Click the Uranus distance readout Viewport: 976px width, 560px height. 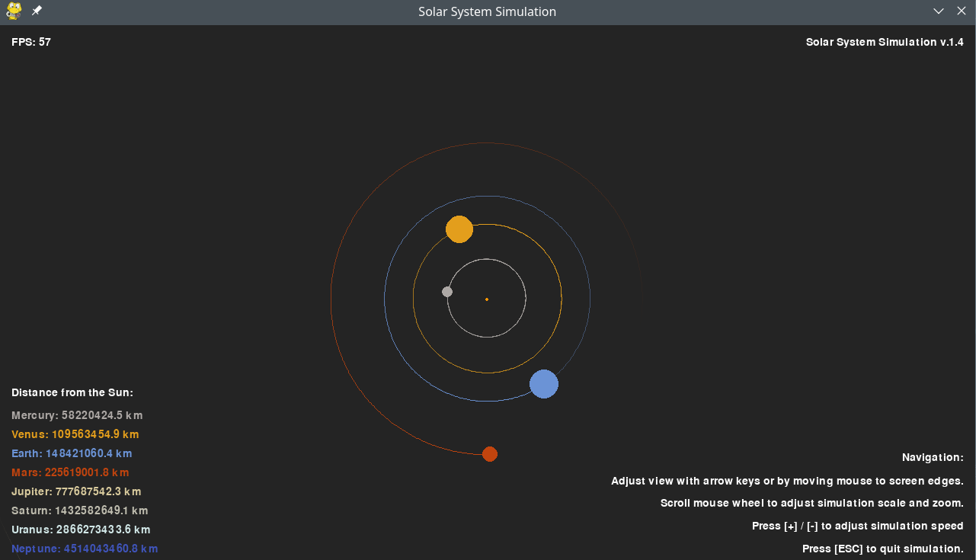click(x=81, y=530)
